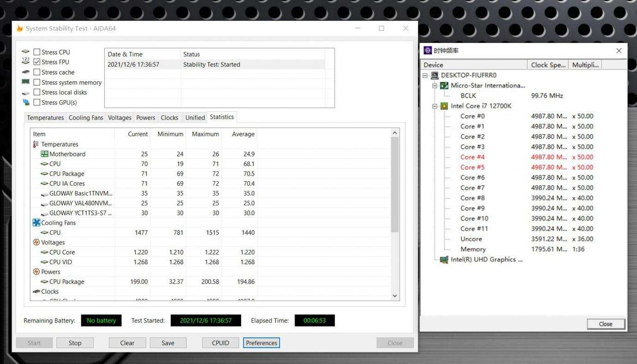Switch to the Temperatures tab
The image size is (637, 364).
[45, 118]
